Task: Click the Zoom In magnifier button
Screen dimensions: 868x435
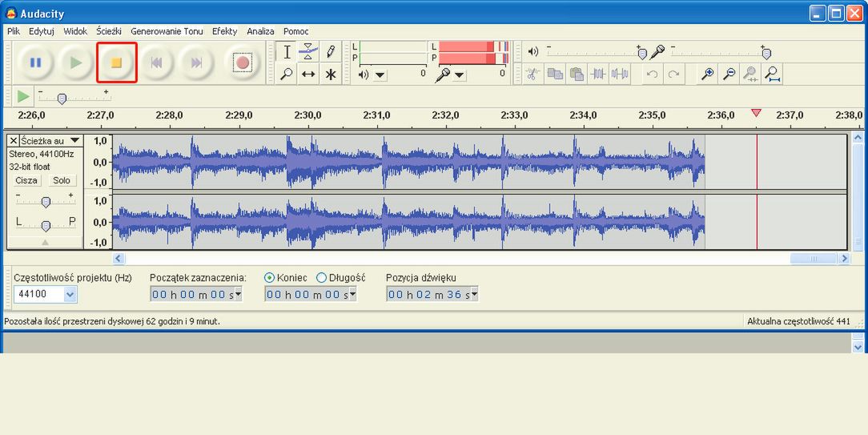Action: (x=707, y=74)
